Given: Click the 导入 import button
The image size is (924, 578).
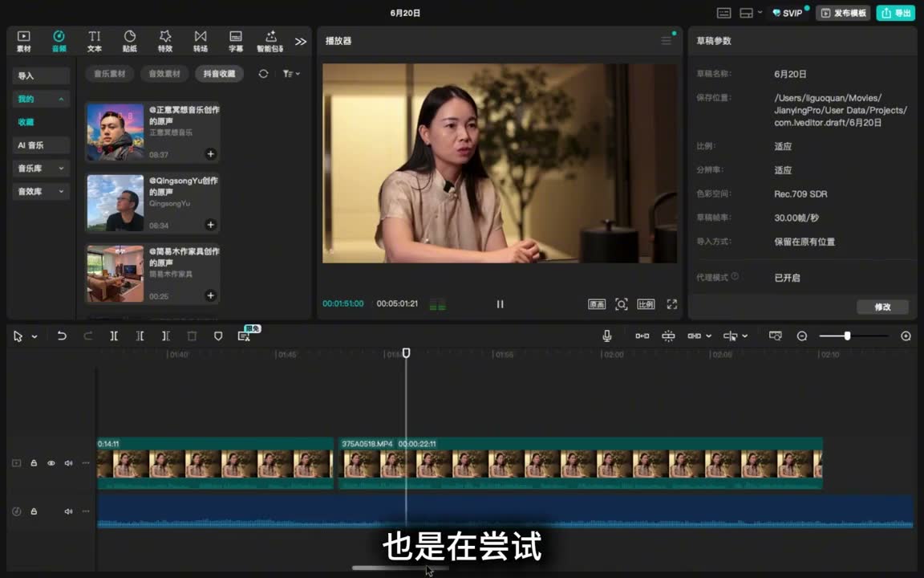Looking at the screenshot, I should (x=41, y=75).
